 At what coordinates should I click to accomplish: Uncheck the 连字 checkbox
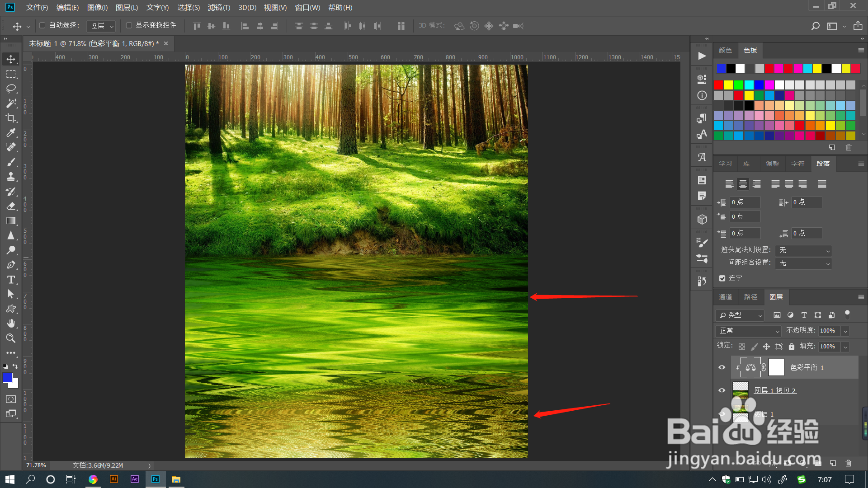(x=722, y=278)
